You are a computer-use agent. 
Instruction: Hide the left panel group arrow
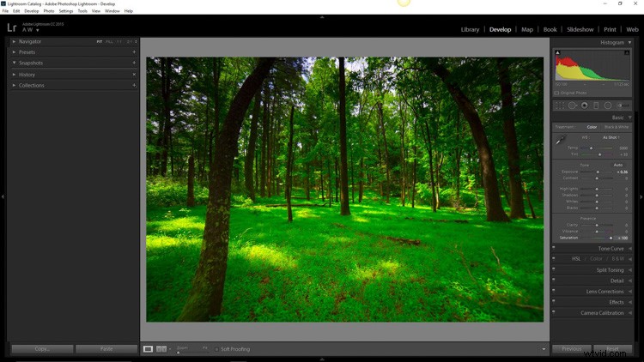click(3, 197)
